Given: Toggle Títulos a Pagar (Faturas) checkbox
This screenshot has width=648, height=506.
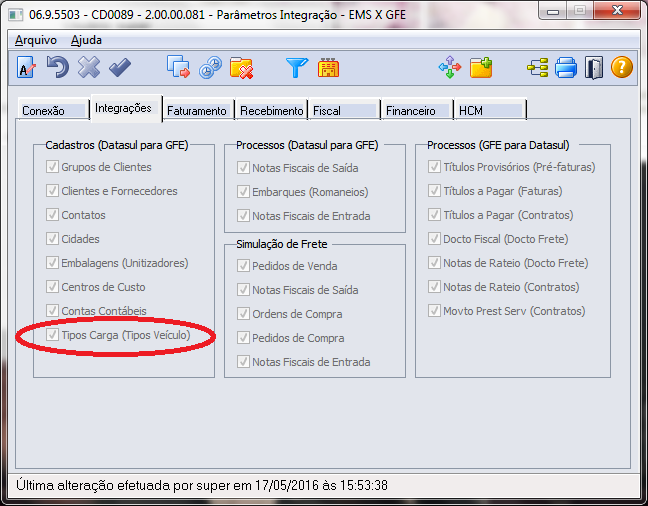Looking at the screenshot, I should point(434,191).
